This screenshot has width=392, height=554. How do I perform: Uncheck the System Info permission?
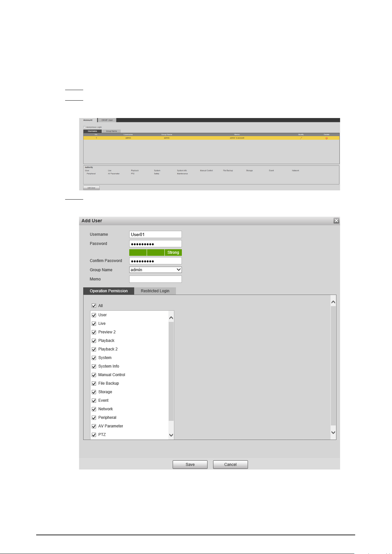[x=94, y=366]
